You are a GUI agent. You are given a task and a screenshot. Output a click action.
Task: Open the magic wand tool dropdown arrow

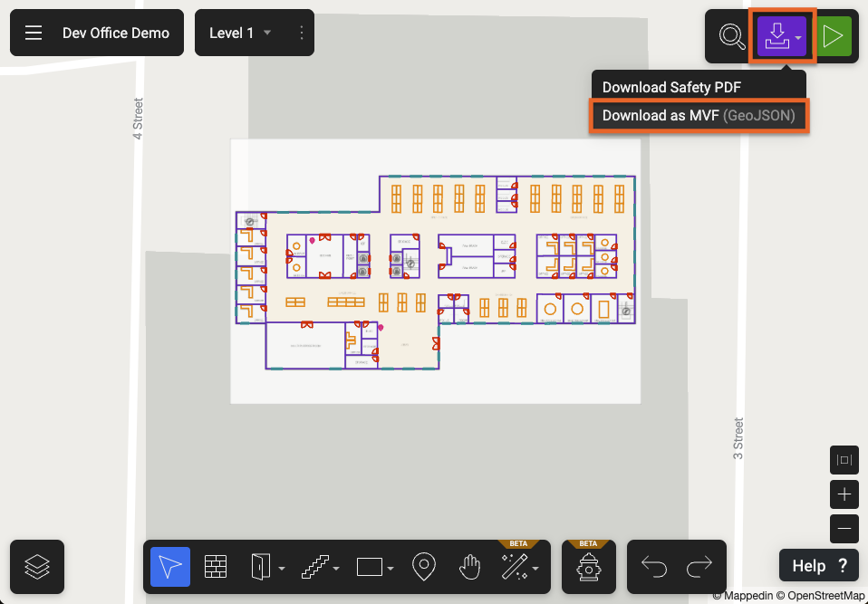click(x=535, y=569)
